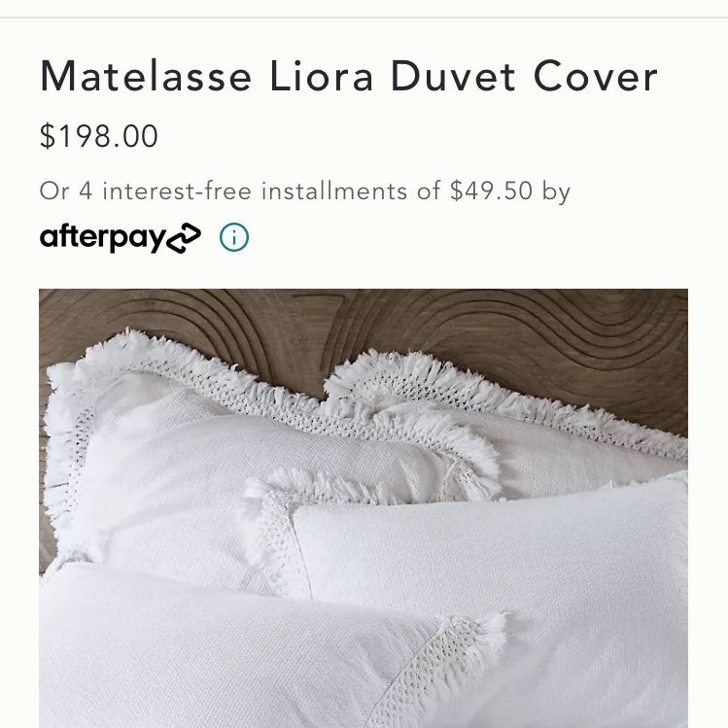Viewport: 728px width, 728px height.
Task: Click the thin divider line at top
Action: [364, 17]
